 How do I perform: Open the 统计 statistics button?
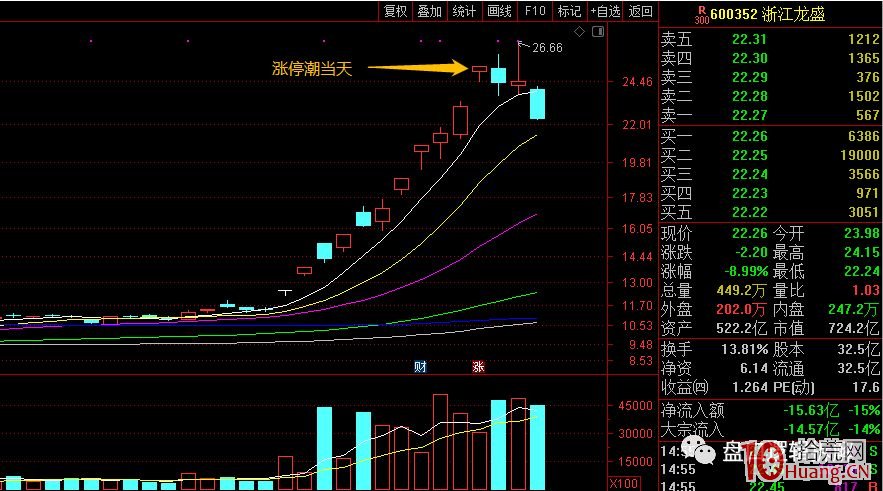pos(465,11)
